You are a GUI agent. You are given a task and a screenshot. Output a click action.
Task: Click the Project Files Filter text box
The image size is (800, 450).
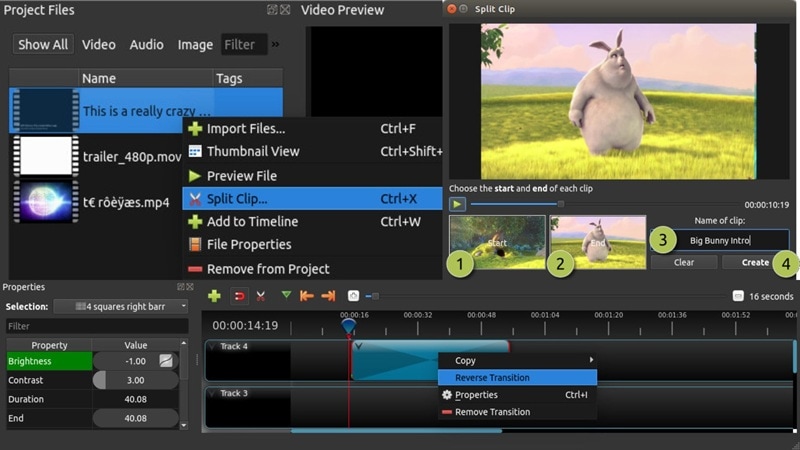pos(244,44)
